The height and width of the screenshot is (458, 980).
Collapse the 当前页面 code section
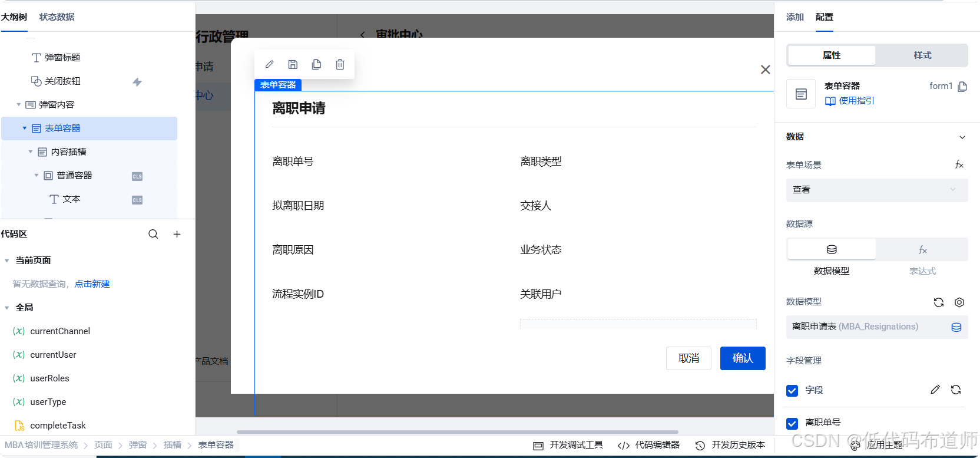coord(6,261)
